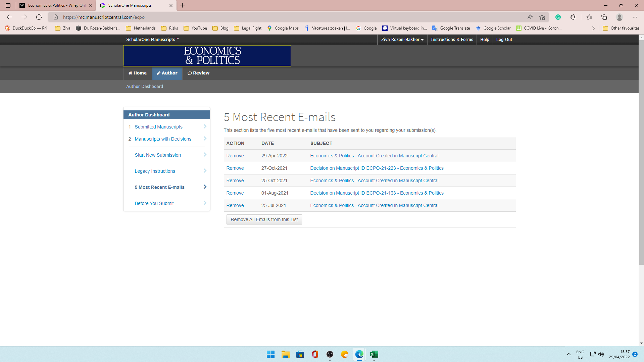Open Google Scholar bookmark
Image resolution: width=644 pixels, height=362 pixels.
point(493,28)
